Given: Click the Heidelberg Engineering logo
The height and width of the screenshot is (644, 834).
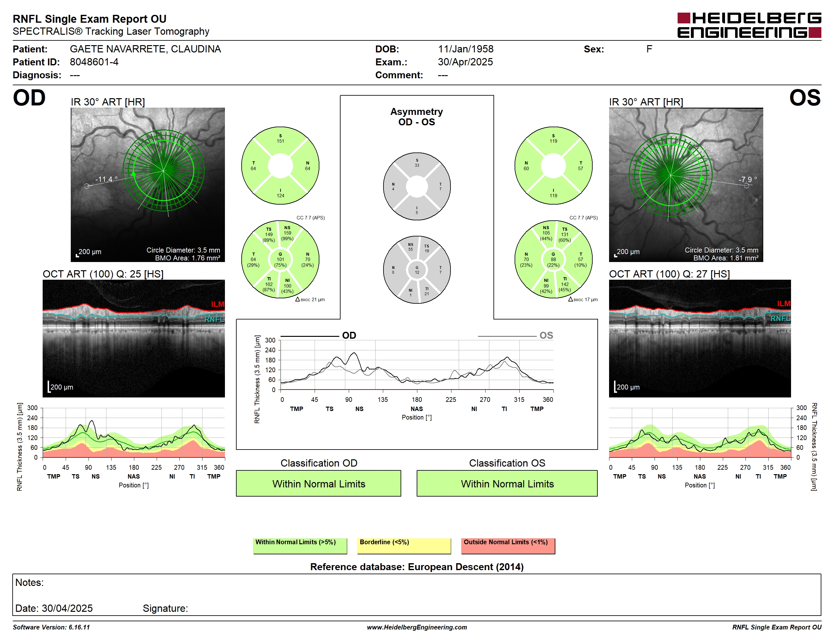Looking at the screenshot, I should pyautogui.click(x=749, y=26).
